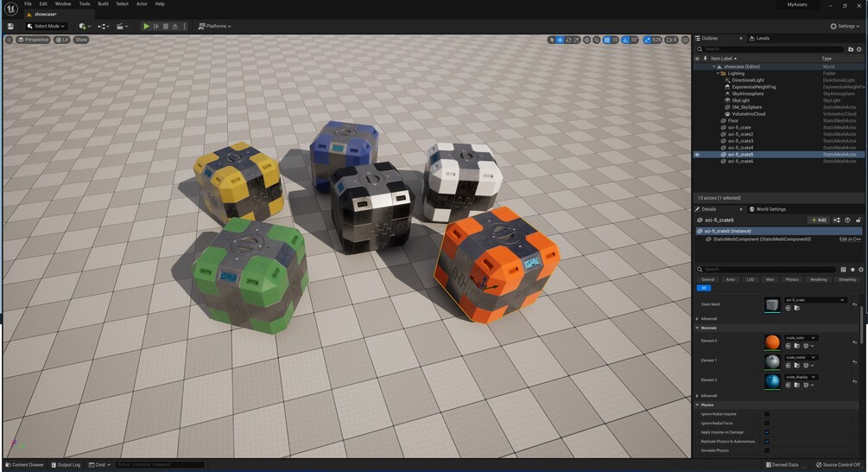Collapse the Lighting folder in Outliner
The height and width of the screenshot is (472, 868).
pos(718,73)
